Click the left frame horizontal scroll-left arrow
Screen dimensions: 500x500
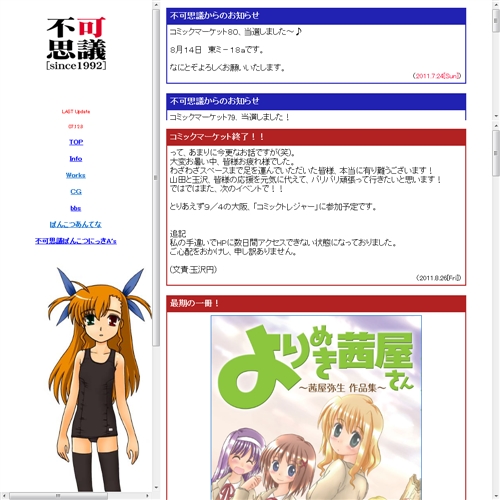(x=4, y=496)
